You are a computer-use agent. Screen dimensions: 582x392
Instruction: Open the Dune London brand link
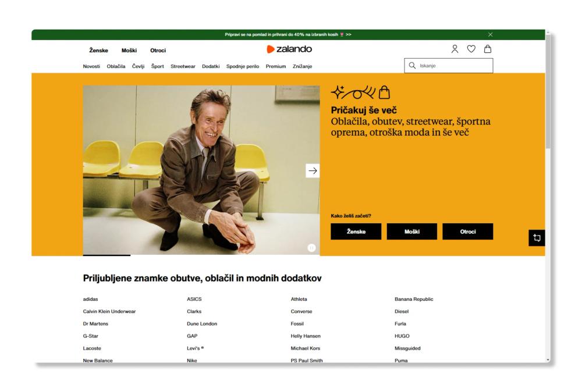point(202,323)
